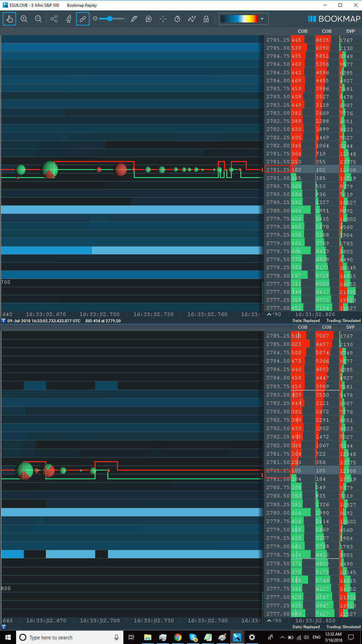Click the zoom out magnifier icon

click(38, 19)
